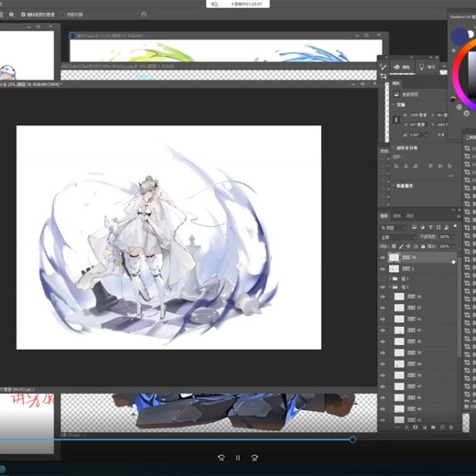Click the pixel layer filter icon
The width and height of the screenshot is (476, 476).
415,227
